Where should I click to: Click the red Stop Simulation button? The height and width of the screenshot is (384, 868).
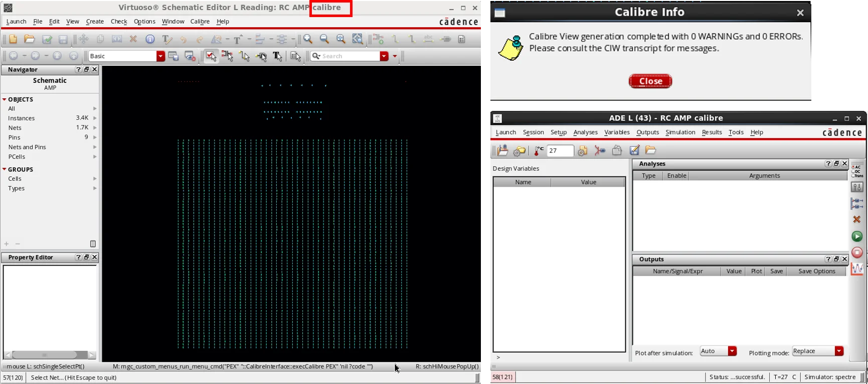click(x=857, y=252)
